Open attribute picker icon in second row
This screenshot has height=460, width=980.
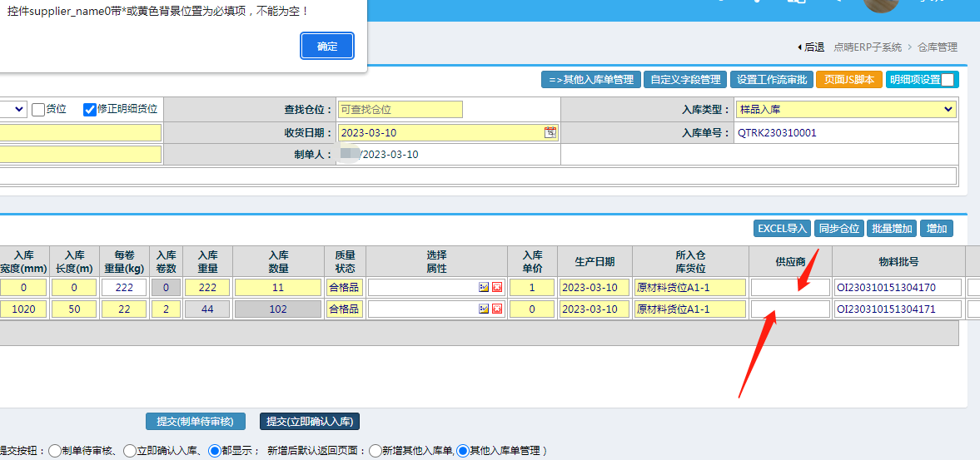click(484, 309)
